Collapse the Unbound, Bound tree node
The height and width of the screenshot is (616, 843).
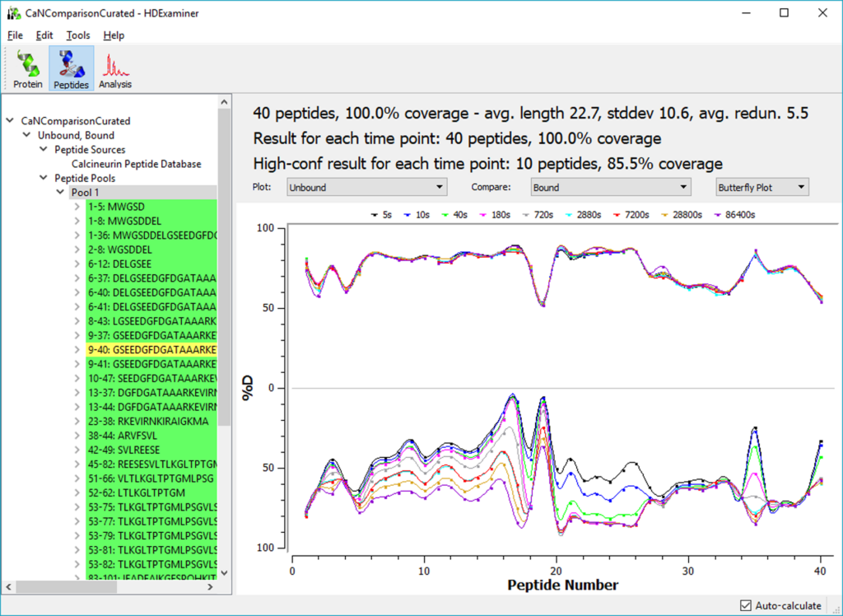27,135
